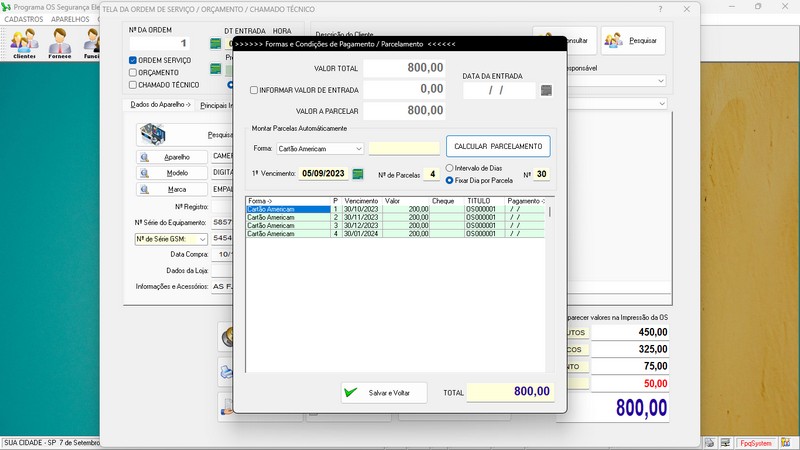Click the calendar icon beside DT ENTRADA
The width and height of the screenshot is (800, 450).
215,43
